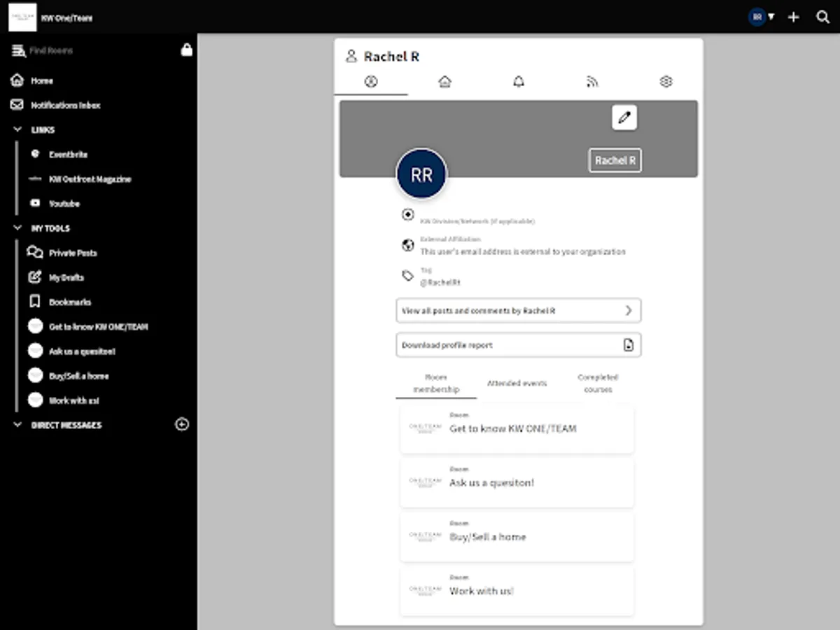Image resolution: width=840 pixels, height=630 pixels.
Task: Open the Youtube link
Action: pyautogui.click(x=64, y=204)
